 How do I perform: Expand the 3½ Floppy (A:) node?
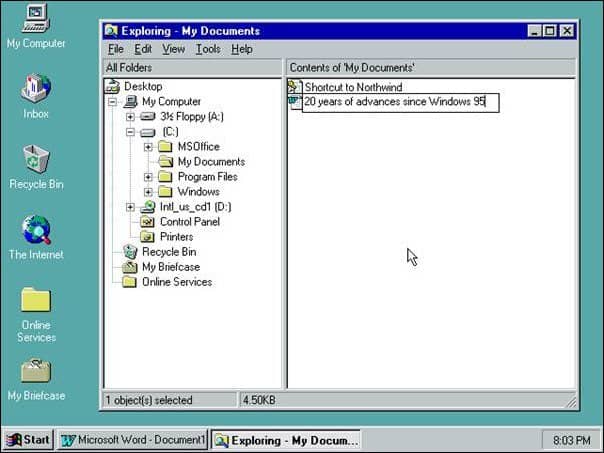coord(130,117)
